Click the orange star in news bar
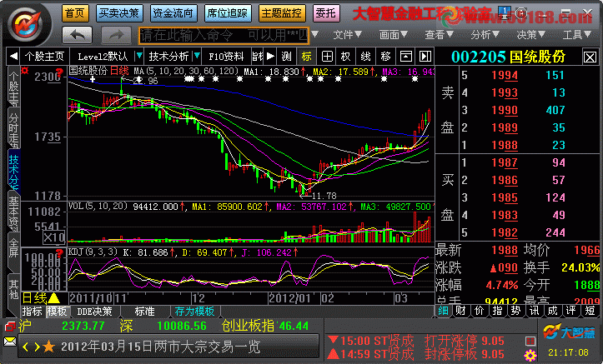This screenshot has height=364, width=603. (49, 347)
